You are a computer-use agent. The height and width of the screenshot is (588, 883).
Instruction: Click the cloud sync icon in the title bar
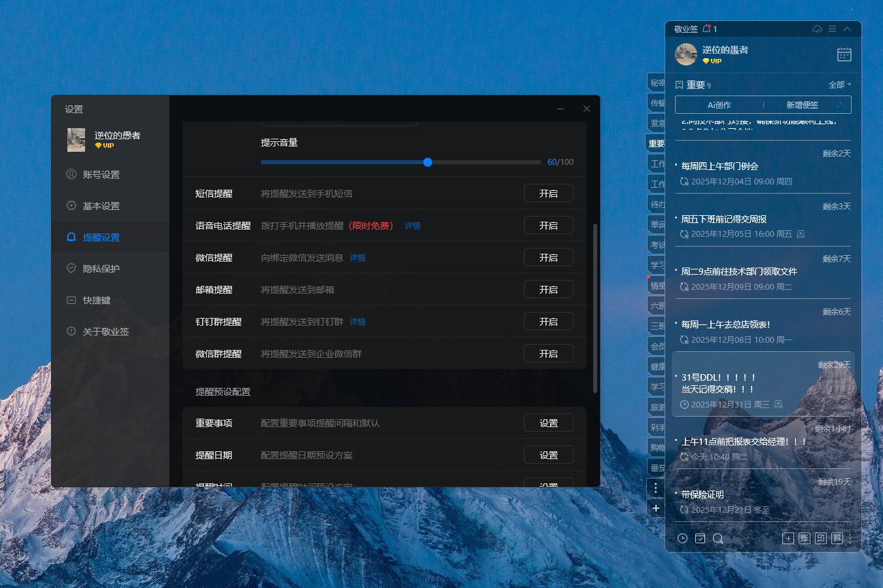click(x=817, y=29)
